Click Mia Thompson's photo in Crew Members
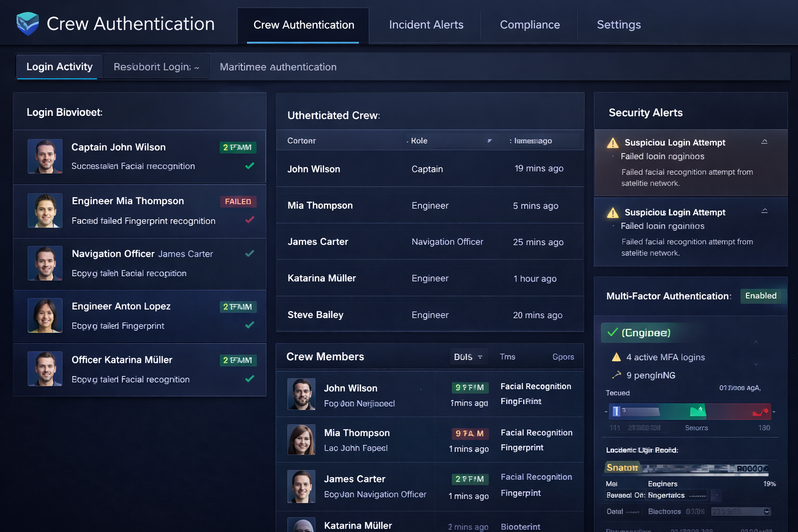This screenshot has width=798, height=532. 301,440
